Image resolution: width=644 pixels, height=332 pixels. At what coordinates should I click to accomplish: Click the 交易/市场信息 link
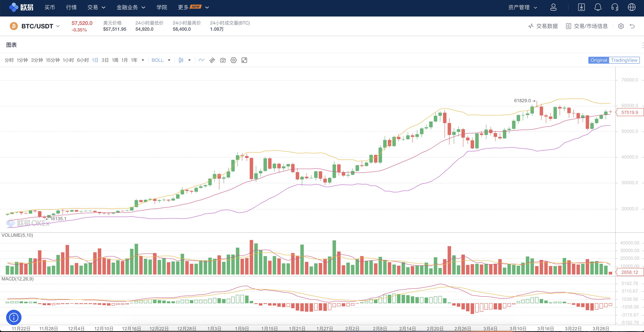pos(587,26)
